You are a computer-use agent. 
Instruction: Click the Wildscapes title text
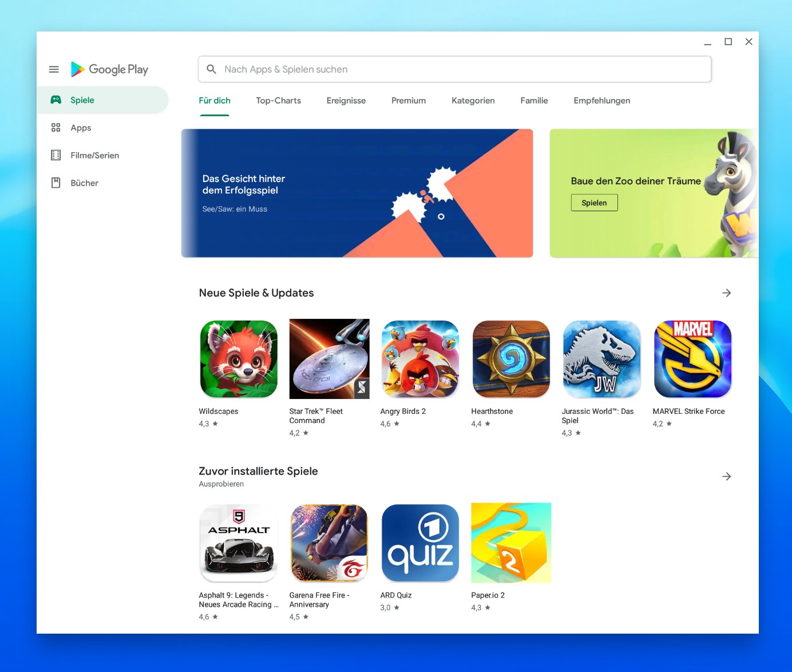click(x=219, y=412)
